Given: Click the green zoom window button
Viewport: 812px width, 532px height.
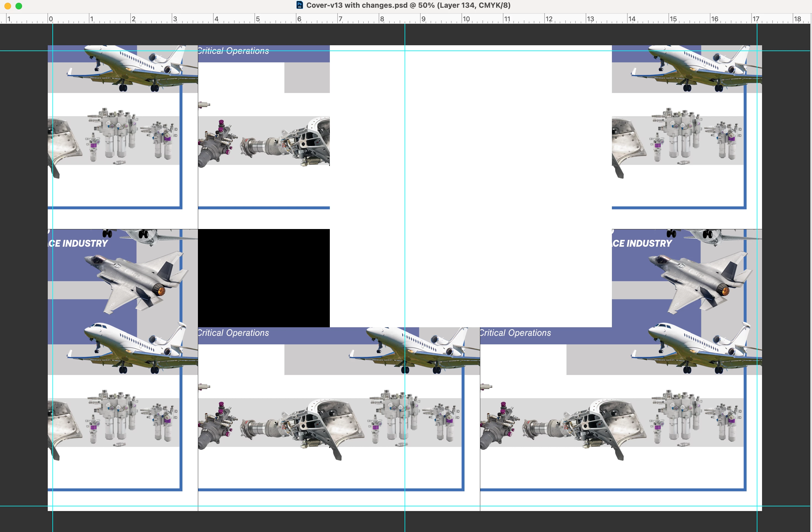Looking at the screenshot, I should tap(19, 6).
